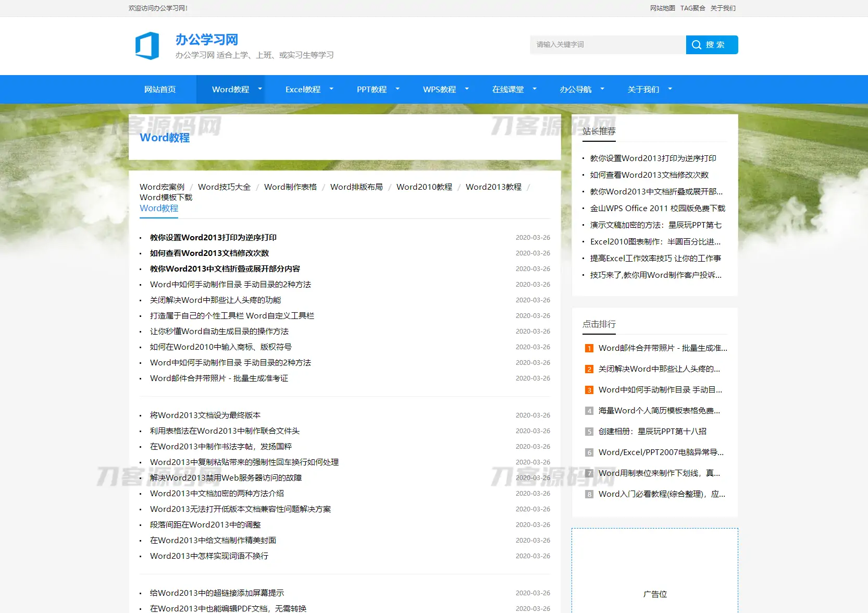868x613 pixels.
Task: Open the Word2010教程 category link
Action: (x=424, y=187)
